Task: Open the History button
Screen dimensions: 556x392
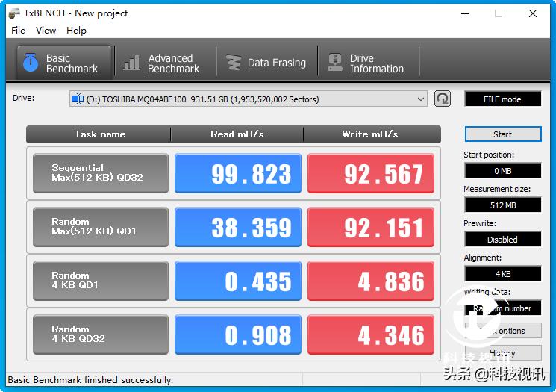Action: 502,353
